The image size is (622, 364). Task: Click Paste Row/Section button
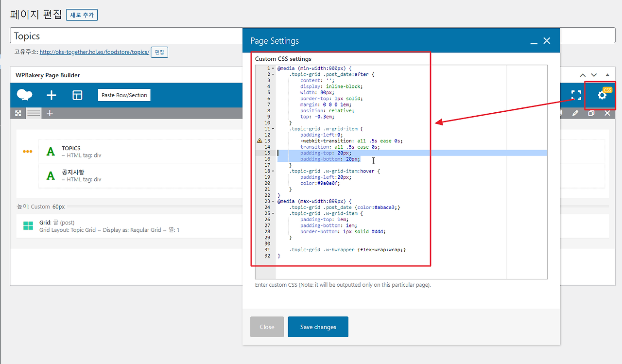(x=124, y=95)
